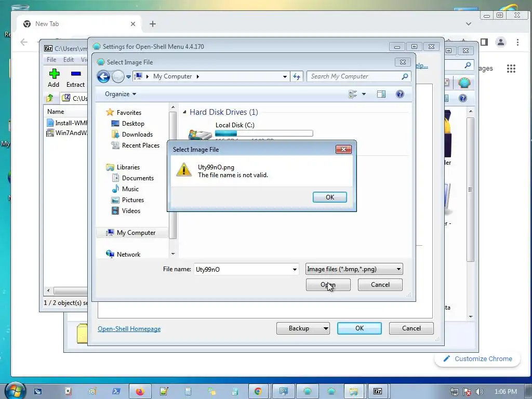Open Chrome tab search chevron
The width and height of the screenshot is (532, 399).
[x=469, y=24]
